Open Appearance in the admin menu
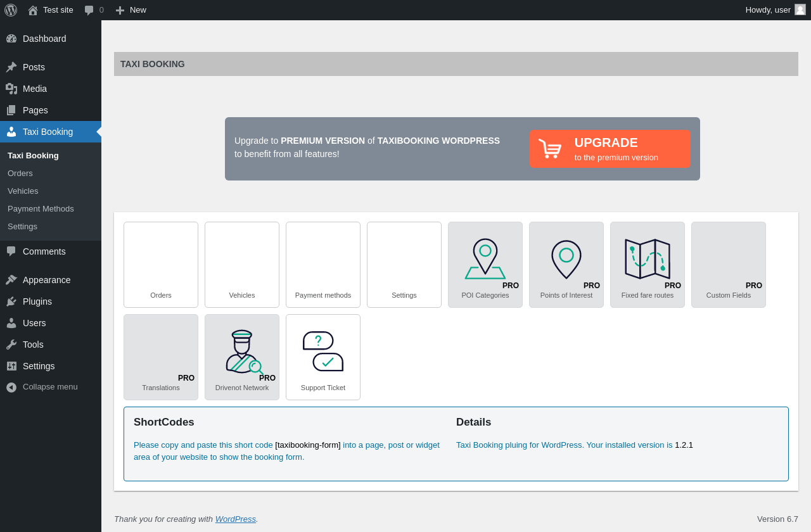Viewport: 811px width, 532px height. pos(51,280)
